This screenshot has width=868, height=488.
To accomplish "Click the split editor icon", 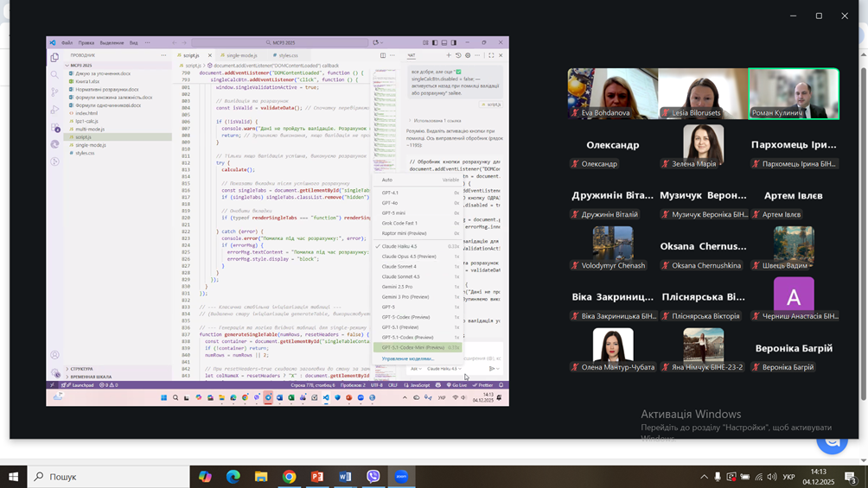I will pyautogui.click(x=383, y=55).
